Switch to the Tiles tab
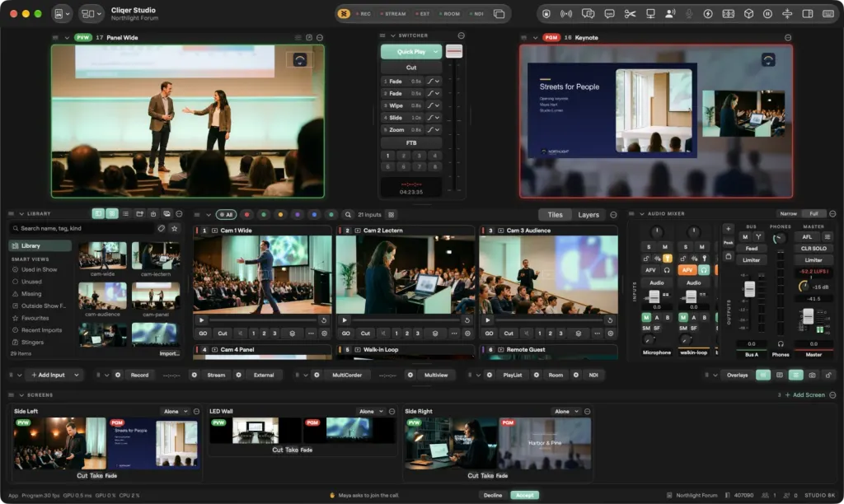Screen dimensions: 844x504 point(555,215)
